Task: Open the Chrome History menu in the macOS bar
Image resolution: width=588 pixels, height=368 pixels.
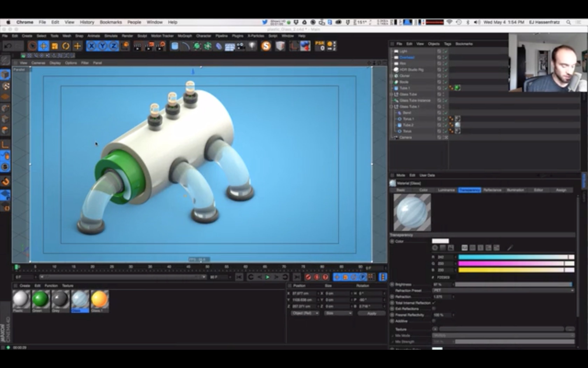Action: (87, 22)
